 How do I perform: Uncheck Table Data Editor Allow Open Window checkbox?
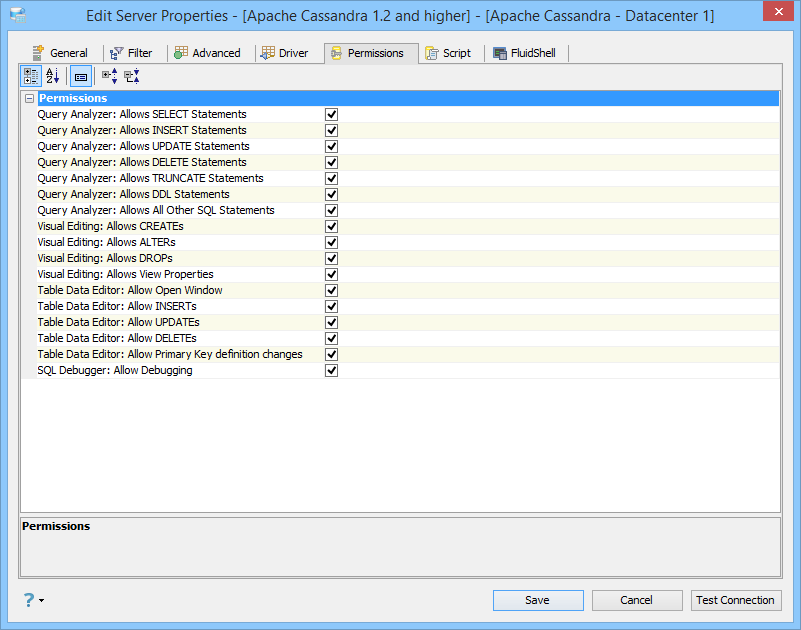coord(332,290)
